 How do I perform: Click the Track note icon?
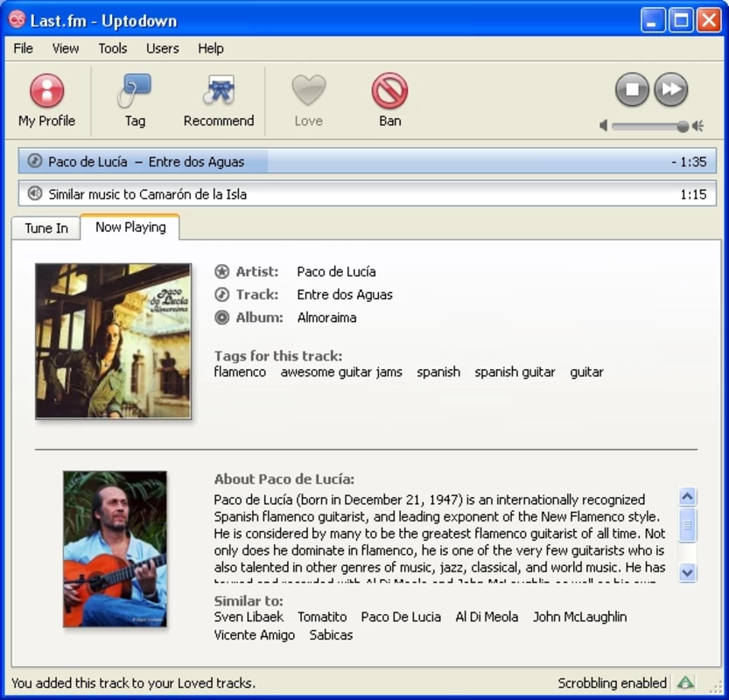click(x=221, y=294)
